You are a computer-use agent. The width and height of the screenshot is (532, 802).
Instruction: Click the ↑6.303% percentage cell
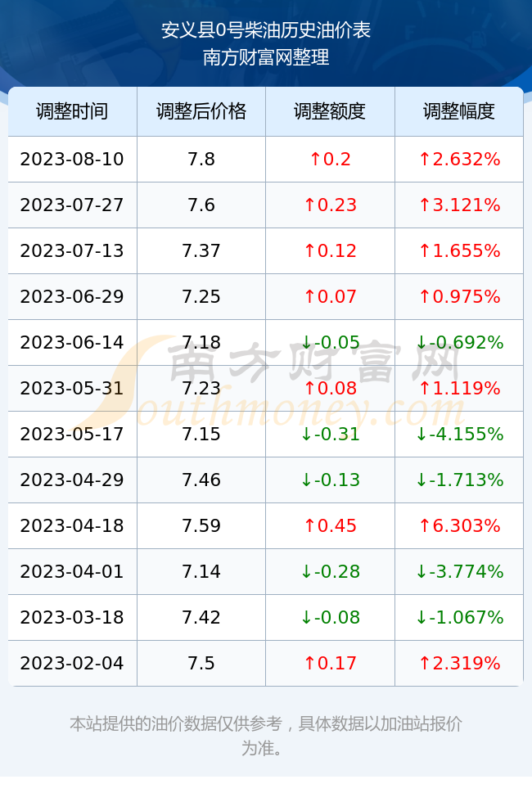coord(459,525)
